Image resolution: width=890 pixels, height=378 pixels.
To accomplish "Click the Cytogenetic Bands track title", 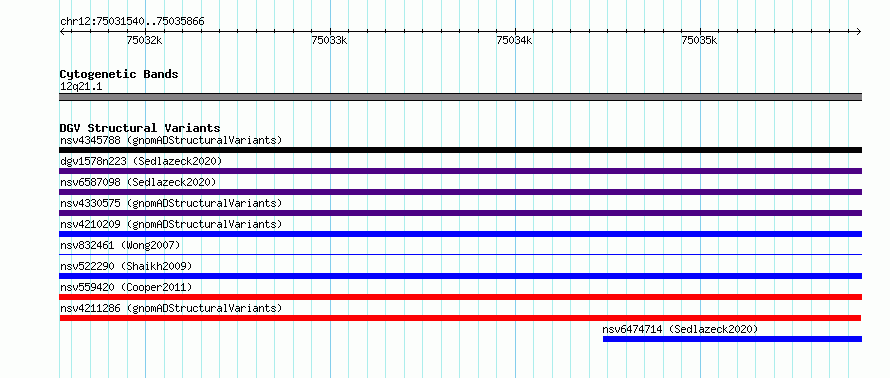I will coord(119,74).
